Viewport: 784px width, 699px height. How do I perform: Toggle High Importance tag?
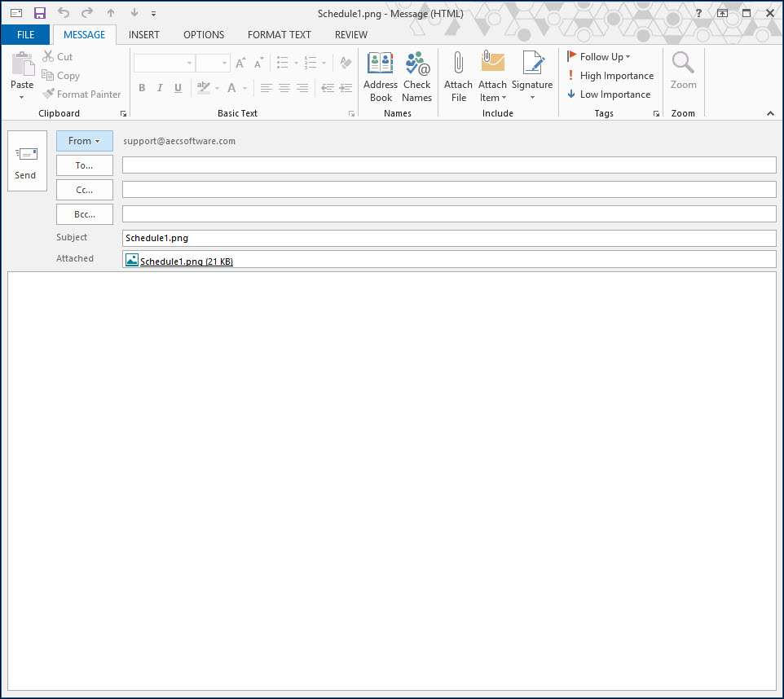(x=610, y=76)
